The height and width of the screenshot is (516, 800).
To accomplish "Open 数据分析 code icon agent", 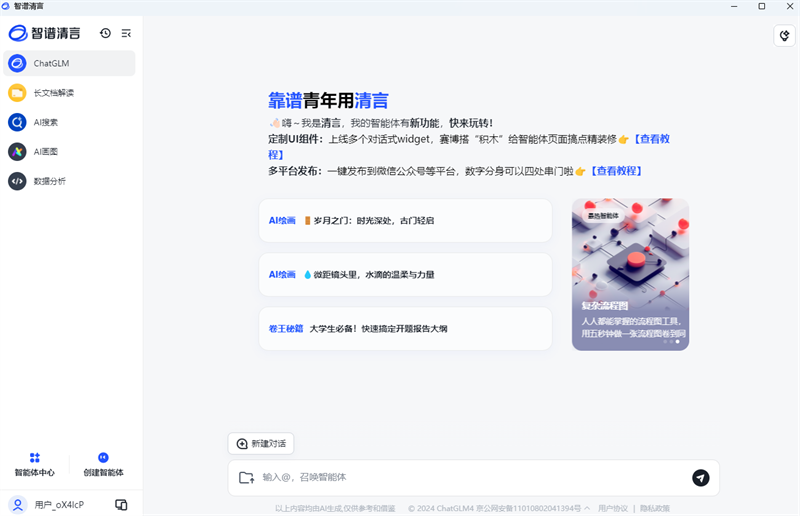I will tap(17, 181).
